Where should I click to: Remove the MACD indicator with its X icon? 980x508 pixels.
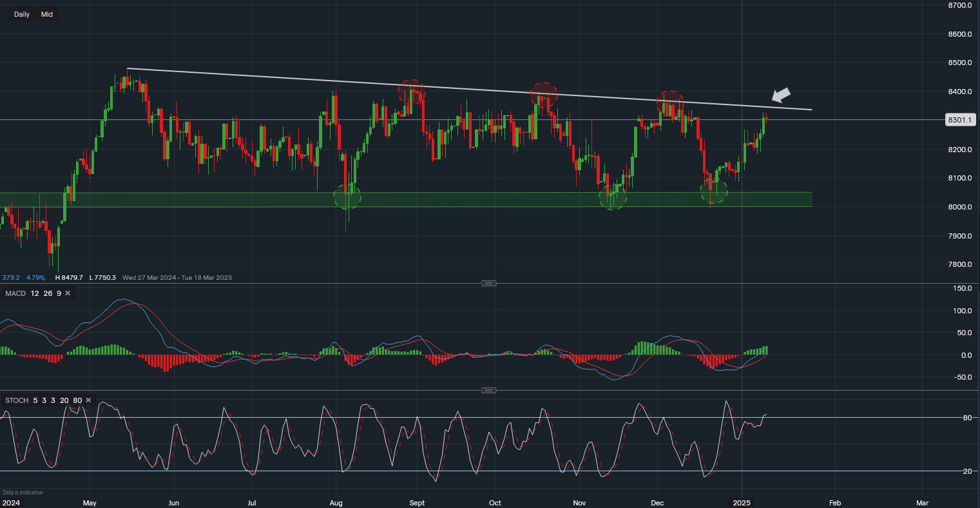coord(68,293)
